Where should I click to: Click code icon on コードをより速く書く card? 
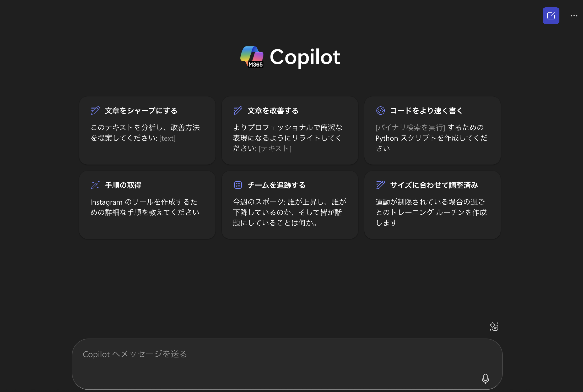(380, 111)
